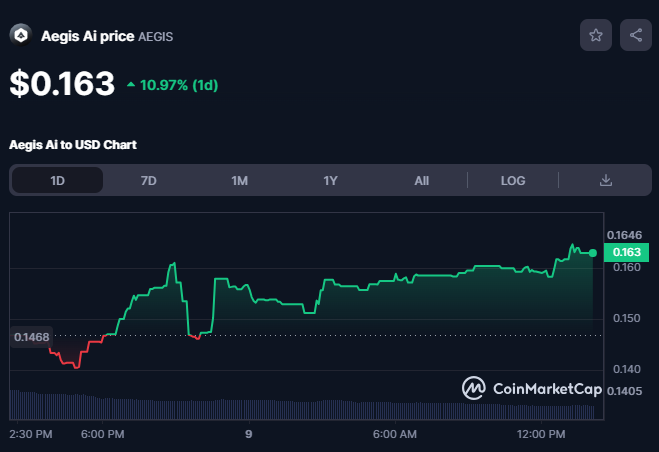
Task: Click the 6:00 AM time axis label
Action: 395,434
